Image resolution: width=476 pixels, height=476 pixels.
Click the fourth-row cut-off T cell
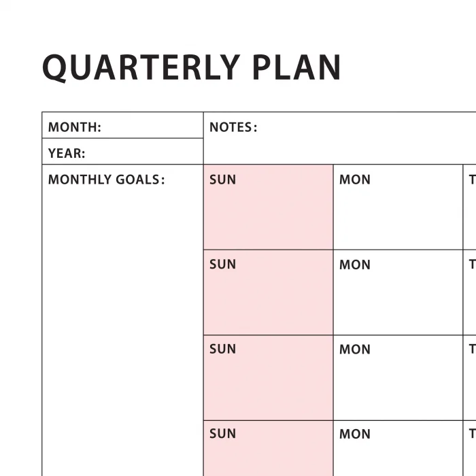pyautogui.click(x=471, y=452)
